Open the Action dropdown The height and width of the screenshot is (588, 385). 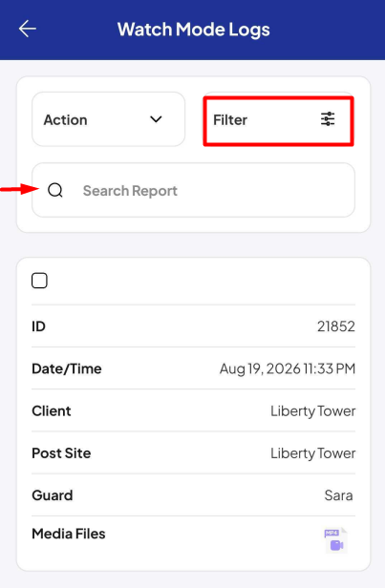pyautogui.click(x=109, y=119)
